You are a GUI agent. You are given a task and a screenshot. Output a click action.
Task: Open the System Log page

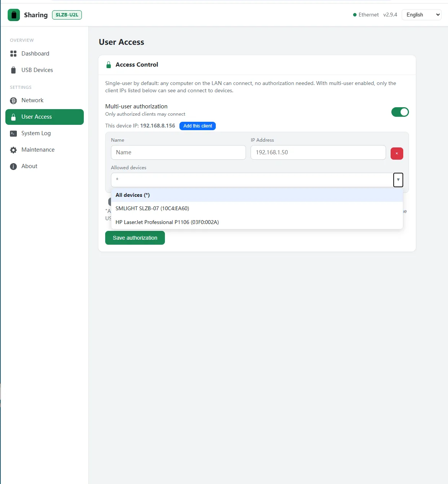click(44, 133)
